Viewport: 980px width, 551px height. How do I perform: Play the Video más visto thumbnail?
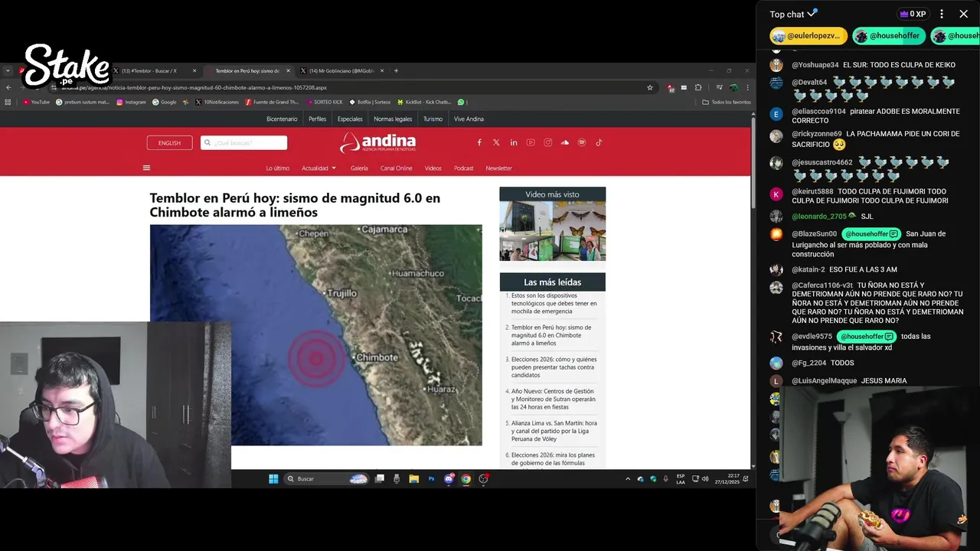[x=552, y=231]
